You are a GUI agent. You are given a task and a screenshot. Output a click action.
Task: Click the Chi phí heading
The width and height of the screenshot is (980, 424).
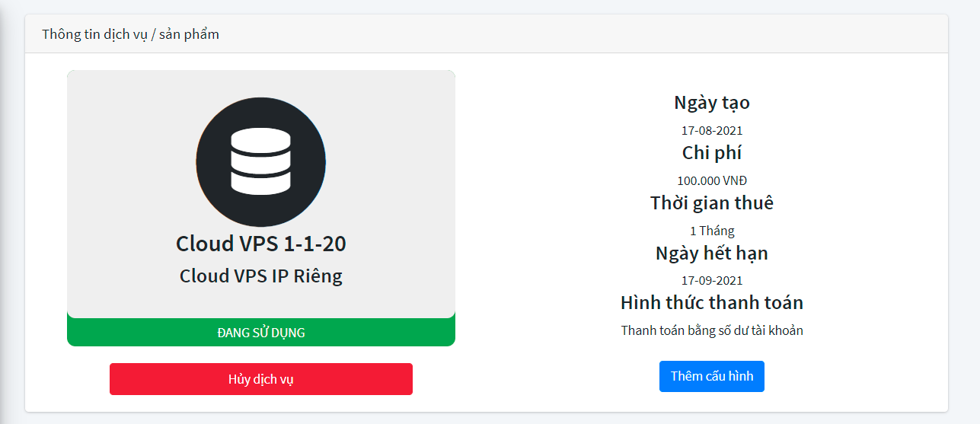[711, 153]
